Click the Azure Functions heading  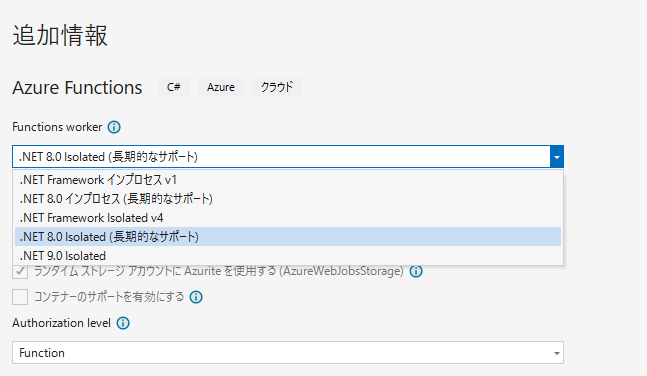[x=77, y=88]
